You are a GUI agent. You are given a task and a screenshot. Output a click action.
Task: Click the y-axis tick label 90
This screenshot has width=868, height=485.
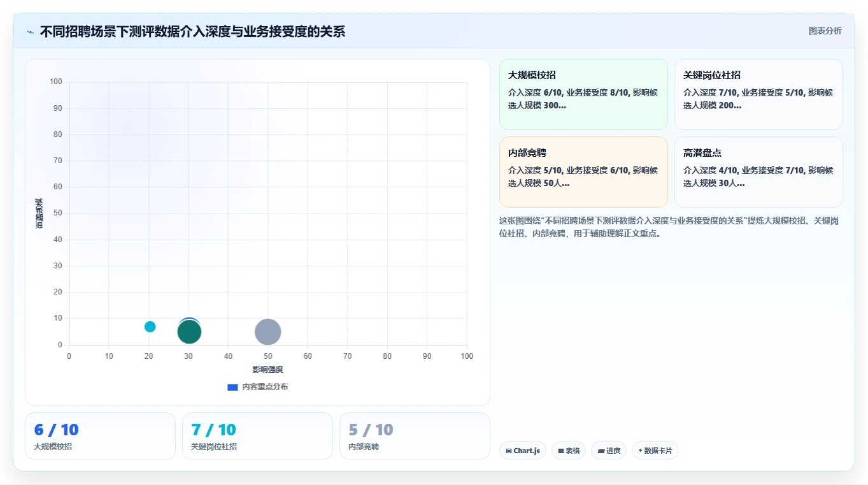[58, 108]
